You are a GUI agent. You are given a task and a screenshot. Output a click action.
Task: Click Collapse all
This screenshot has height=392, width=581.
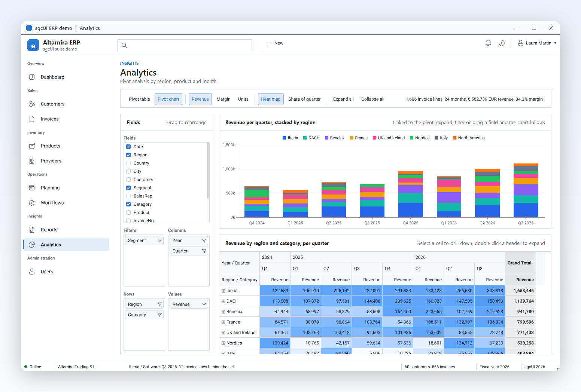coord(373,99)
